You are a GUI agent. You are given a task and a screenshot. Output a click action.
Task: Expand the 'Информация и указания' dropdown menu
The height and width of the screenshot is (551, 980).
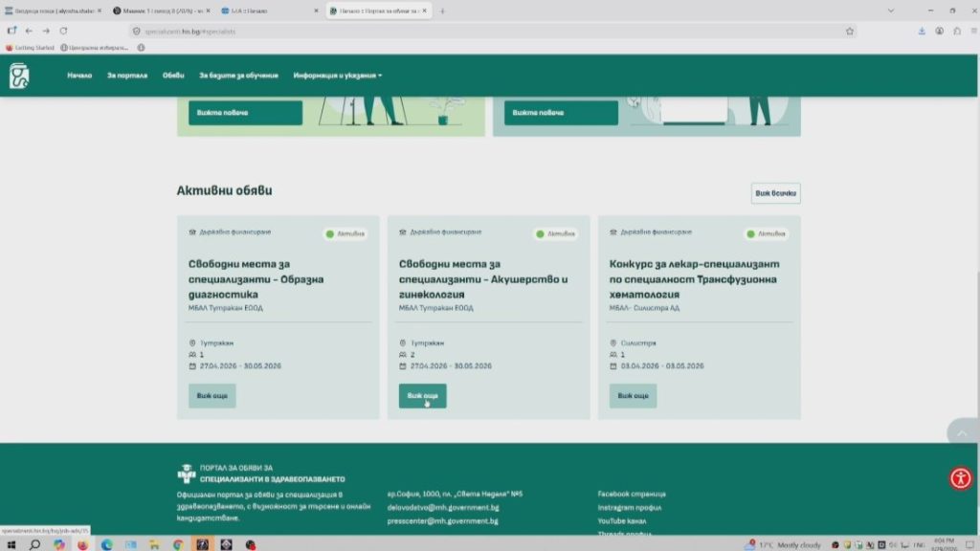click(x=338, y=76)
